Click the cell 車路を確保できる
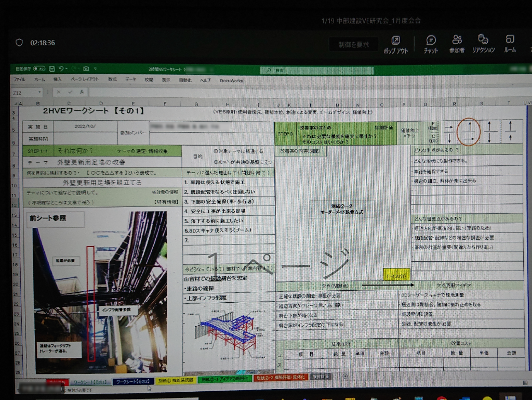 tap(467, 171)
